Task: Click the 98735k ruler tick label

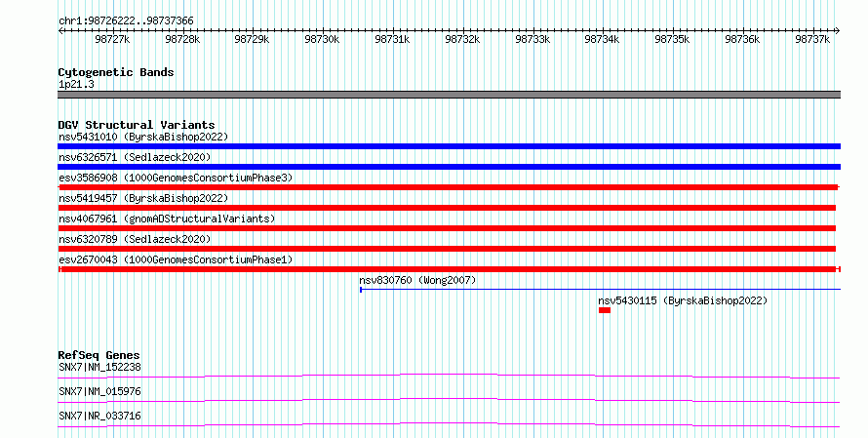Action: pos(672,39)
